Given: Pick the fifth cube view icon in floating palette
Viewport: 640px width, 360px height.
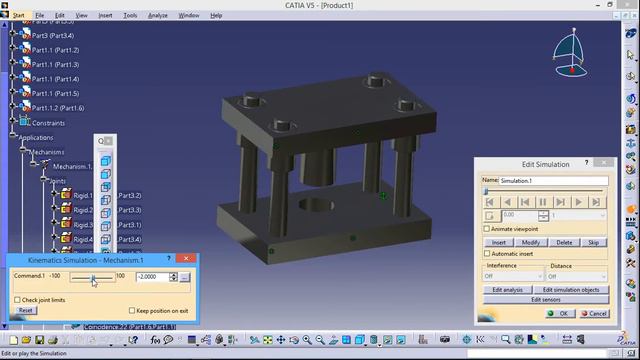Looking at the screenshot, I should [105, 213].
